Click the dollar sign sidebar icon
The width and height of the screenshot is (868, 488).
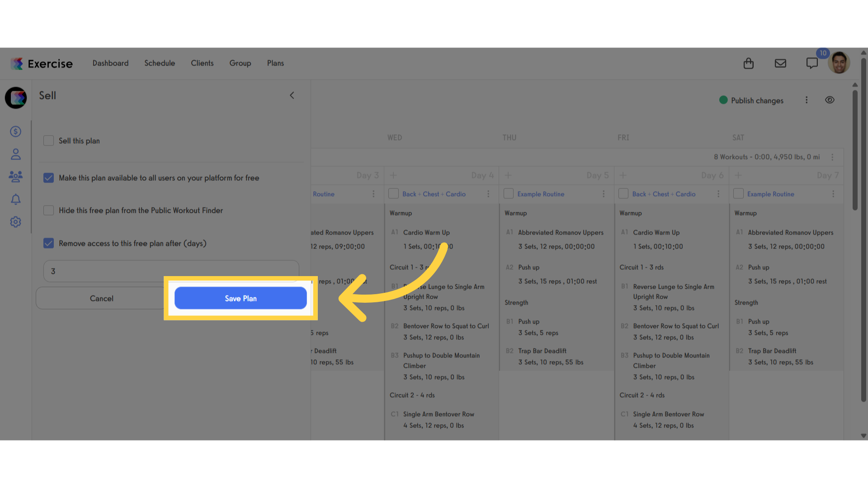[x=16, y=131]
